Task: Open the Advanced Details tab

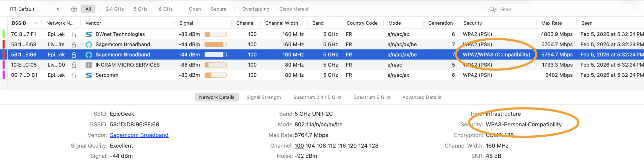Action: click(421, 97)
